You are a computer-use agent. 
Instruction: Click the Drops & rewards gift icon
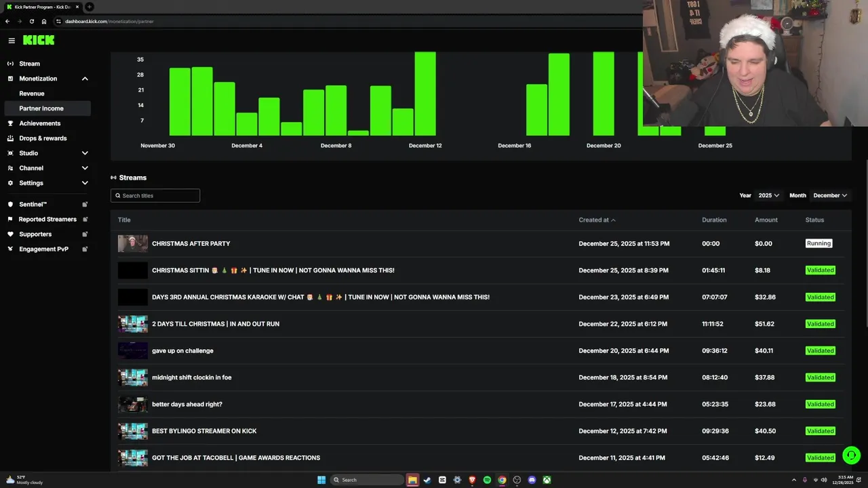(10, 138)
